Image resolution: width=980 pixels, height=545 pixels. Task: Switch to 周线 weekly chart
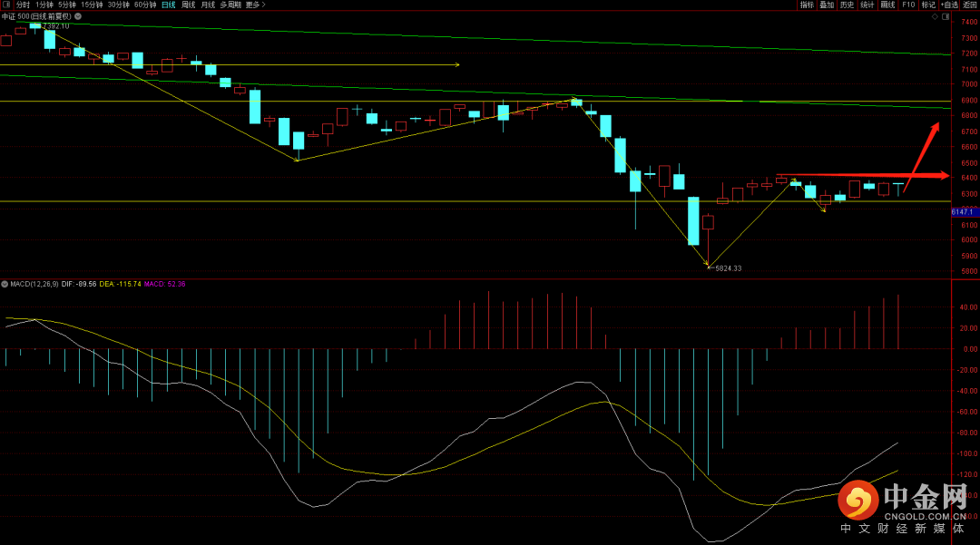188,5
